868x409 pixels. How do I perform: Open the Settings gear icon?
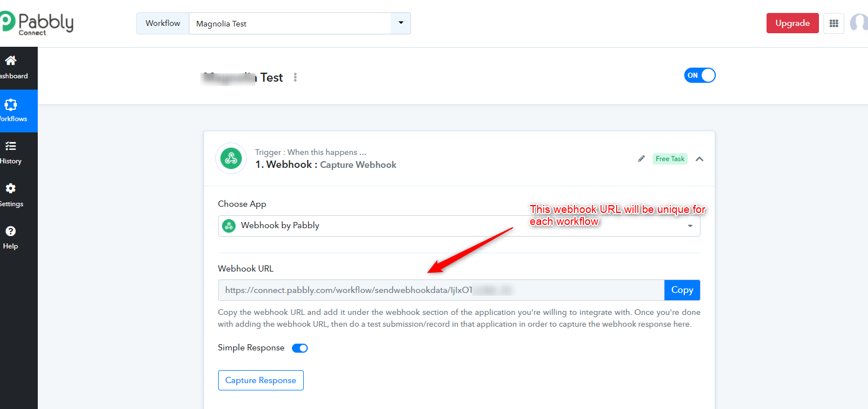pos(11,188)
